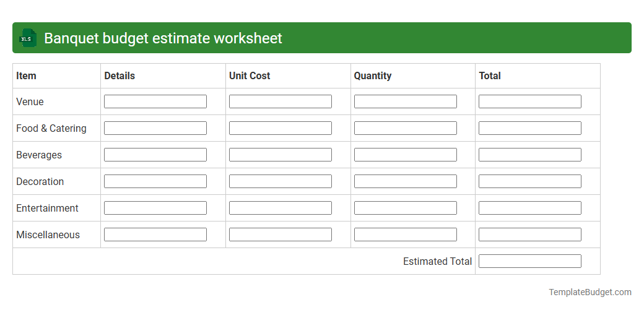Click the 'Beverages' row label

point(39,155)
